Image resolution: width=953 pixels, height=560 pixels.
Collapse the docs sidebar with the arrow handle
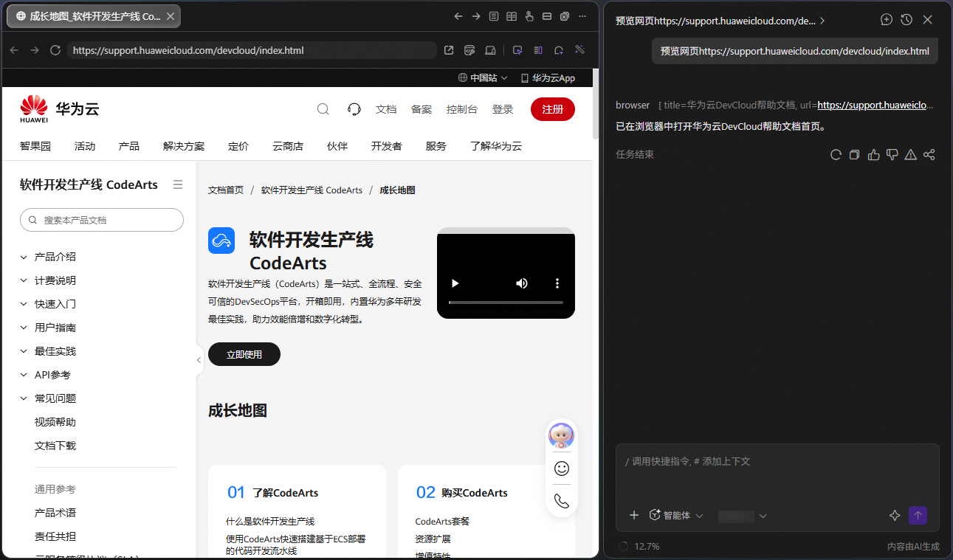[199, 360]
